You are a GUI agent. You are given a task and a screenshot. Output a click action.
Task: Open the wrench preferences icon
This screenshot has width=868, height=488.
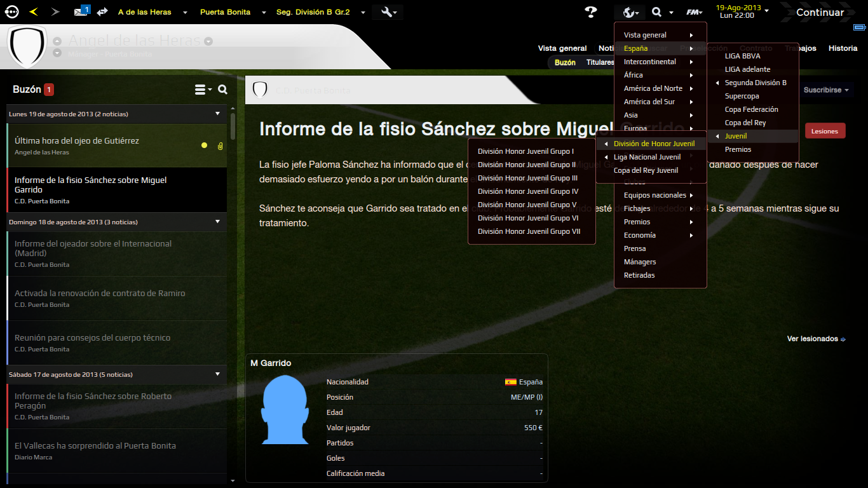coord(389,12)
